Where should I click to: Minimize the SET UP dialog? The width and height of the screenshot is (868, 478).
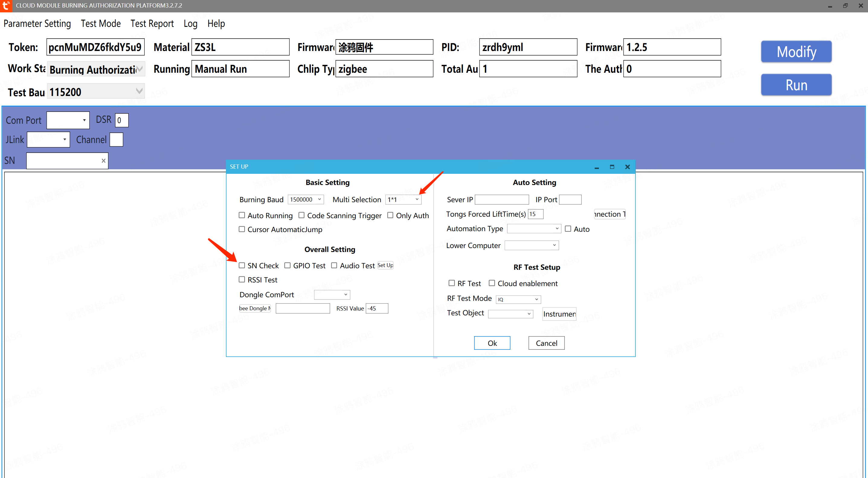click(596, 167)
